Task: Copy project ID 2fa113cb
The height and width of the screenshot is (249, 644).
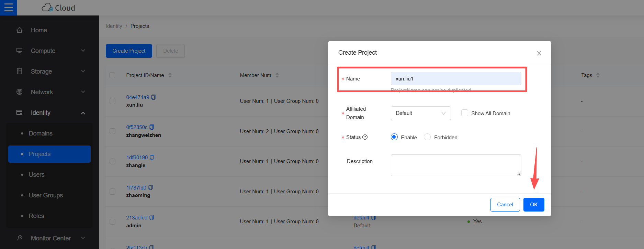Action: (x=151, y=247)
